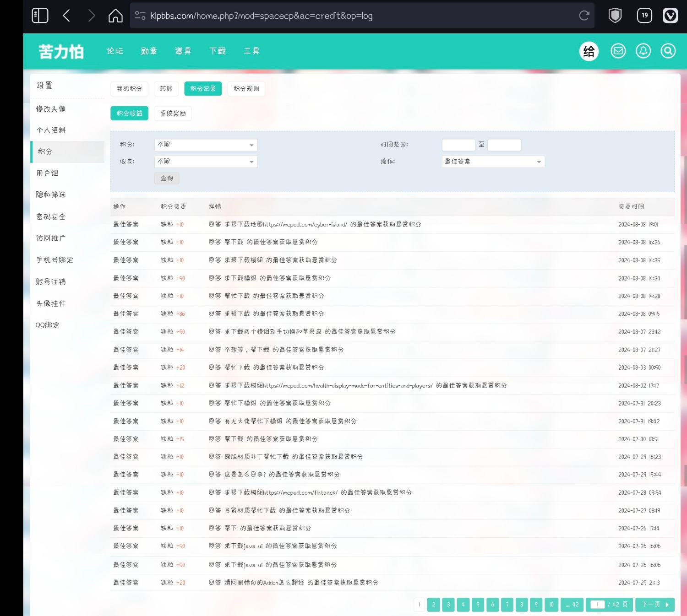
Task: Open 密码安全 in the settings sidebar
Action: [x=51, y=217]
